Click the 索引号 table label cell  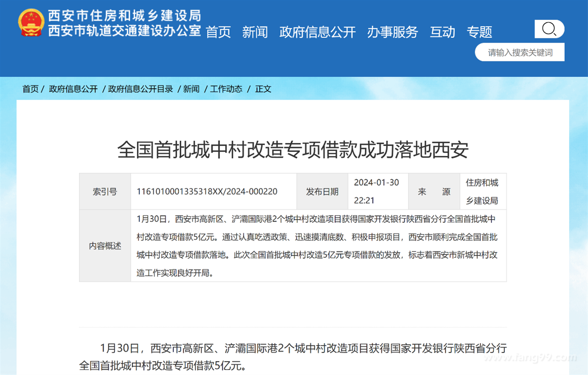point(105,192)
